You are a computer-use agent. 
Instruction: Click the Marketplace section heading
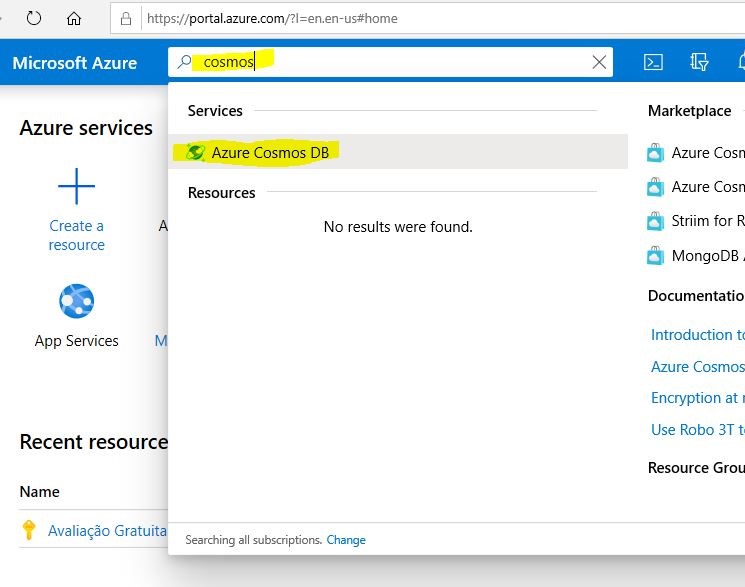point(689,111)
